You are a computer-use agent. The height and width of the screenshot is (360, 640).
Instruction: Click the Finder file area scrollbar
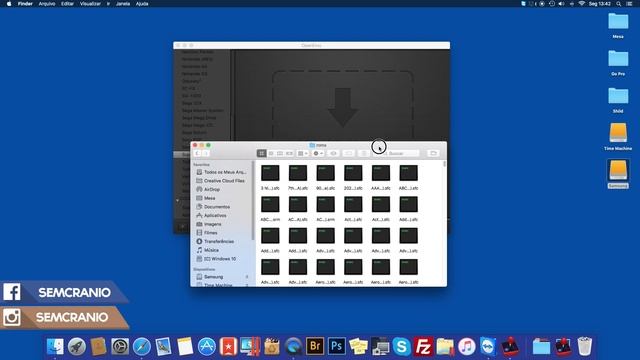pos(444,164)
